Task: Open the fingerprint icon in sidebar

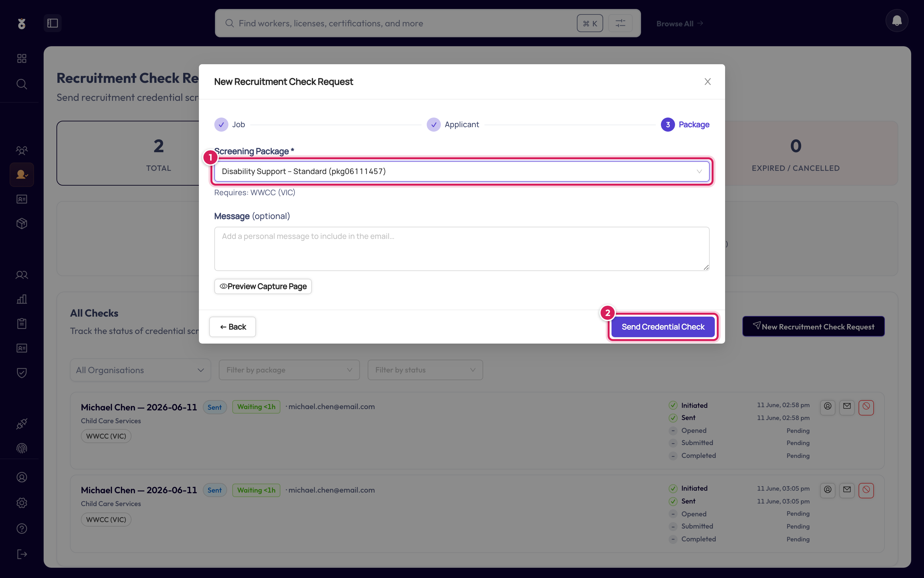Action: coord(22,448)
